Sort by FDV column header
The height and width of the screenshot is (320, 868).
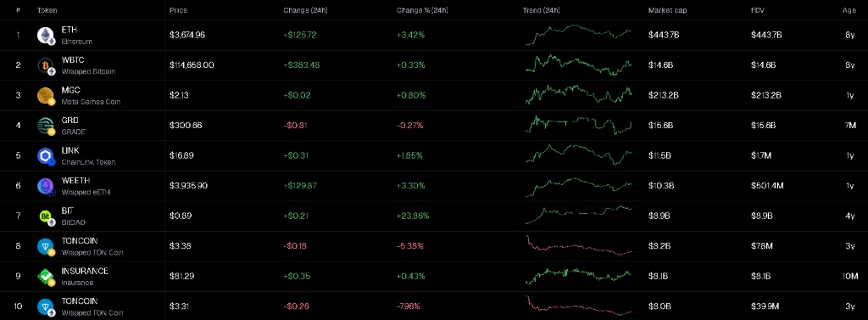tap(757, 10)
